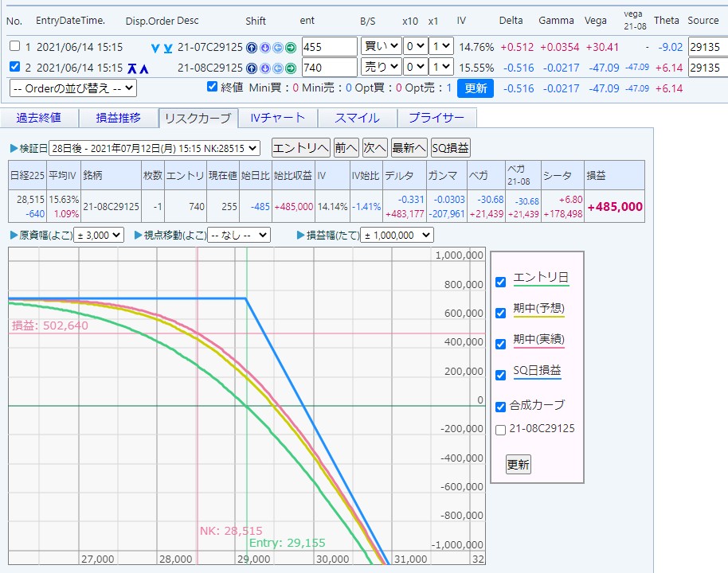Switch to the IVチャート tab
This screenshot has width=728, height=573.
pyautogui.click(x=278, y=118)
